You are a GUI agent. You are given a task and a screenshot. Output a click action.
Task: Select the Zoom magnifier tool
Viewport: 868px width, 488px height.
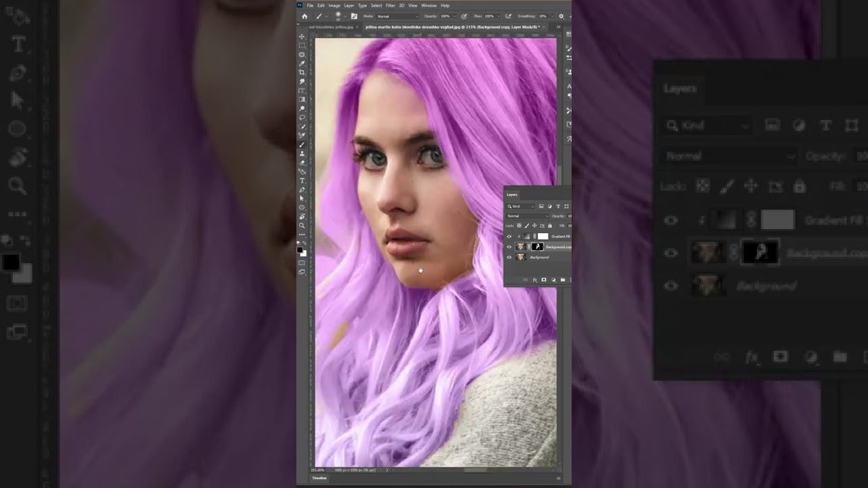[302, 225]
